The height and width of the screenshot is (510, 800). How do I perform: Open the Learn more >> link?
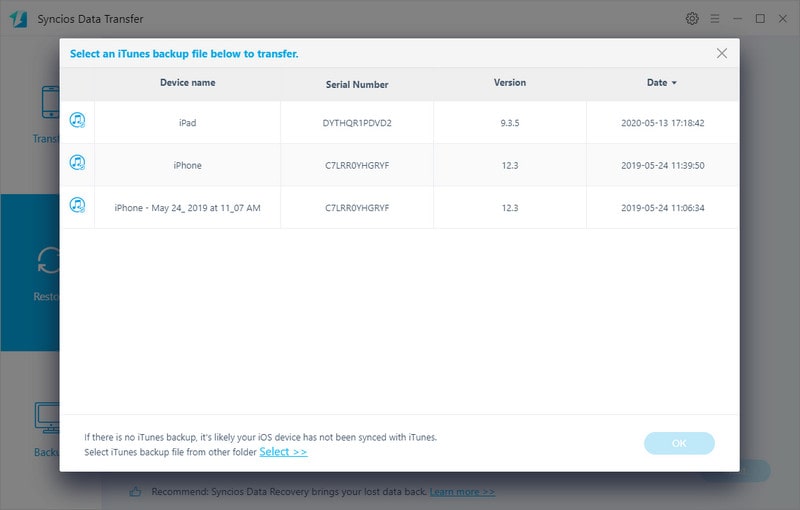click(x=462, y=492)
